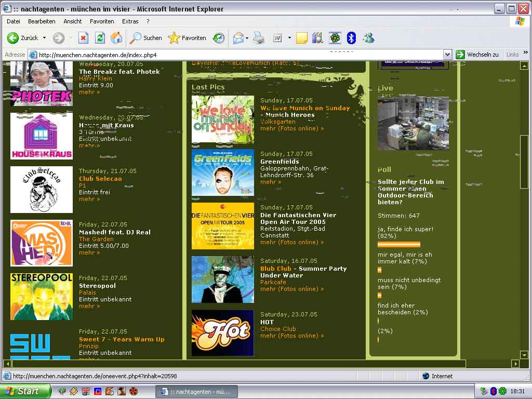The height and width of the screenshot is (399, 532).
Task: Click the system tray clock 18:31
Action: coord(517,391)
